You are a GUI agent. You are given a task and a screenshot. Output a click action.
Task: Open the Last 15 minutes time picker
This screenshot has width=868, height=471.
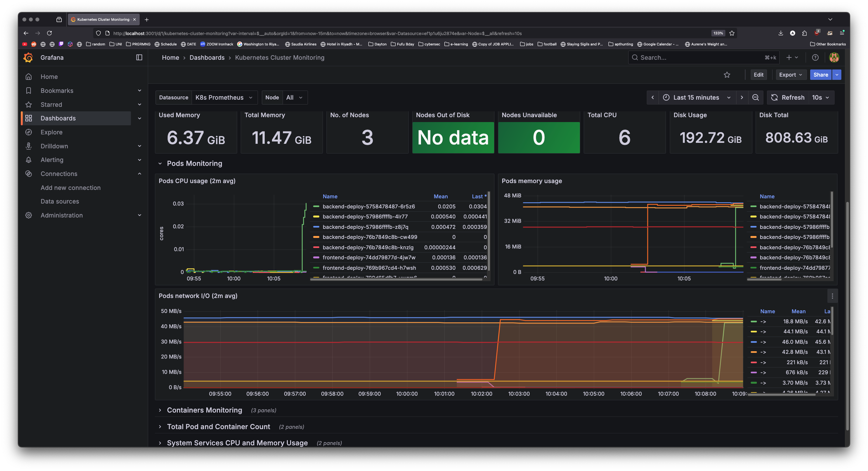click(696, 98)
